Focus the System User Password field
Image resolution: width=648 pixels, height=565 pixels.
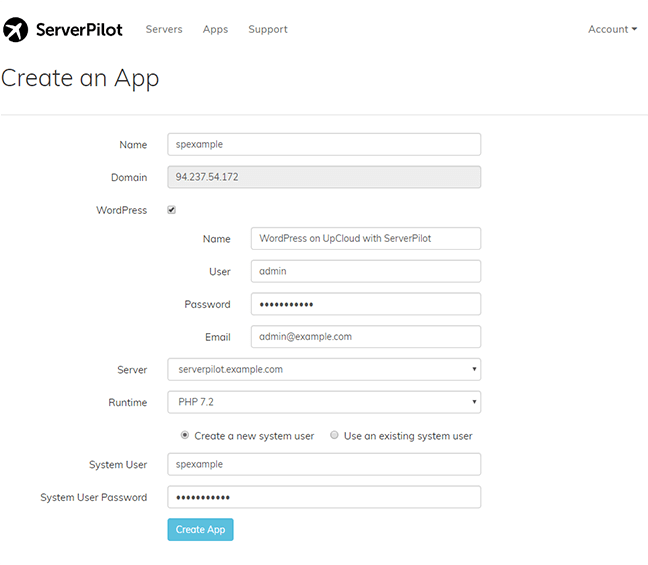[324, 497]
